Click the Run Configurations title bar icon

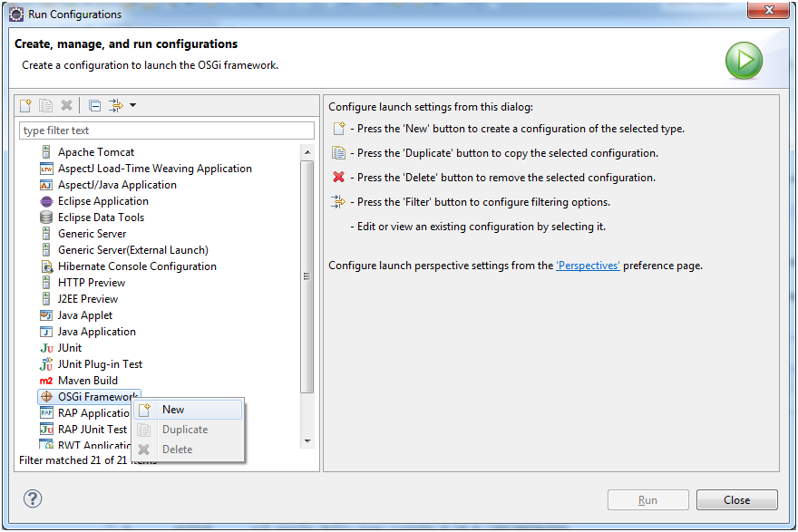(16, 15)
